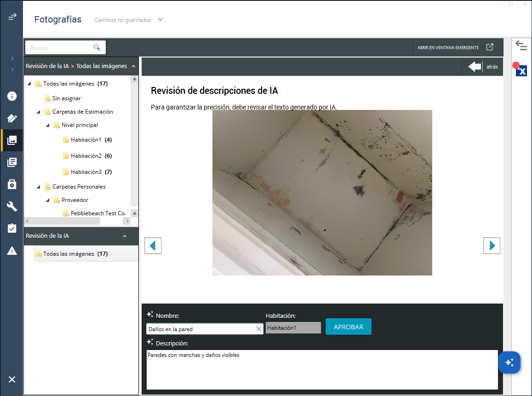Image resolution: width=532 pixels, height=396 pixels.
Task: Collapse the Todas las imágenes tree node
Action: [29, 83]
